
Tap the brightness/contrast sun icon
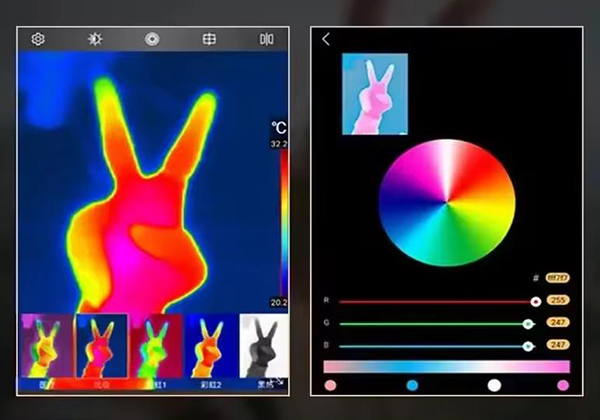[95, 39]
